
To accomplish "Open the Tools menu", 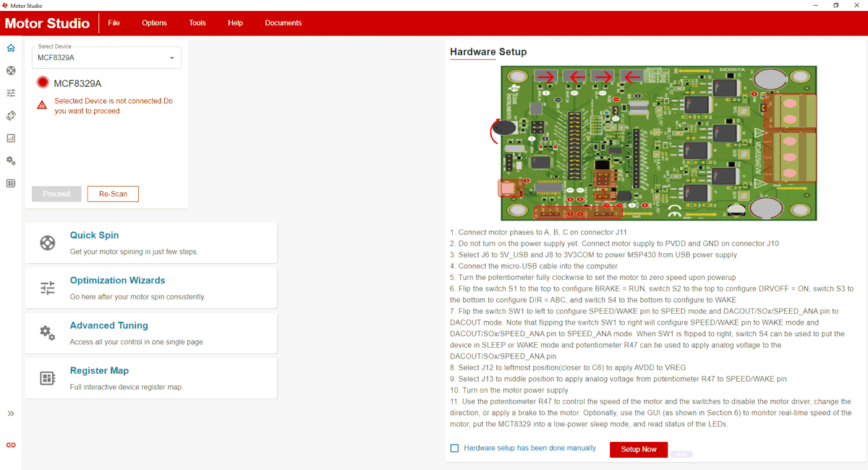I will 197,23.
